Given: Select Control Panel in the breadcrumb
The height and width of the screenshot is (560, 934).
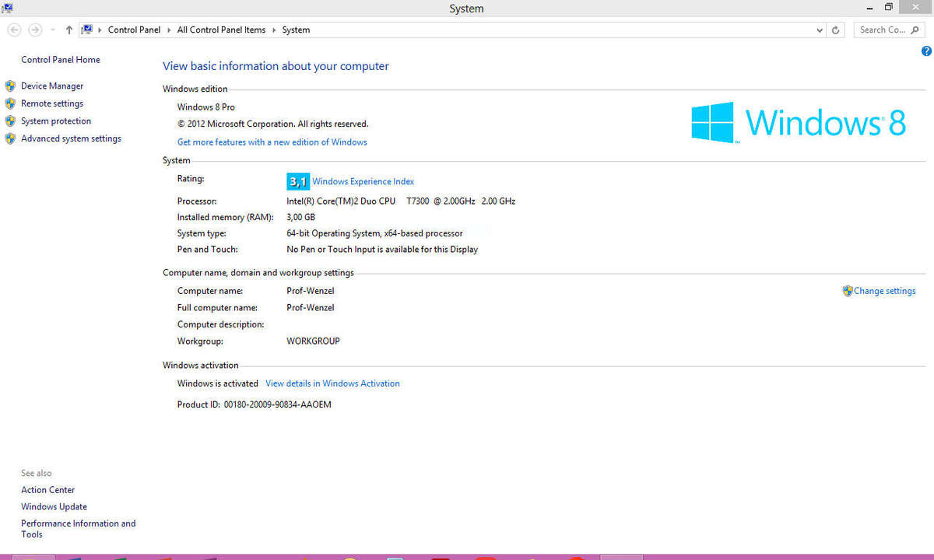Looking at the screenshot, I should tap(134, 30).
